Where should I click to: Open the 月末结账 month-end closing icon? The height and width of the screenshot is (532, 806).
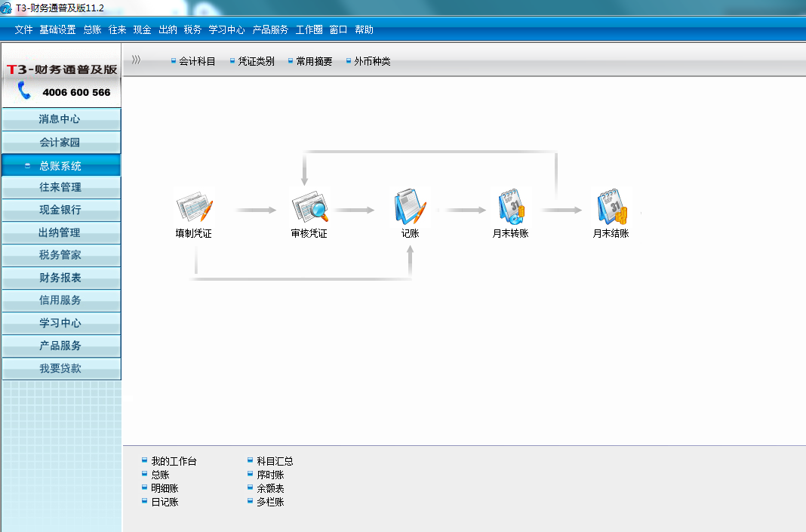612,207
